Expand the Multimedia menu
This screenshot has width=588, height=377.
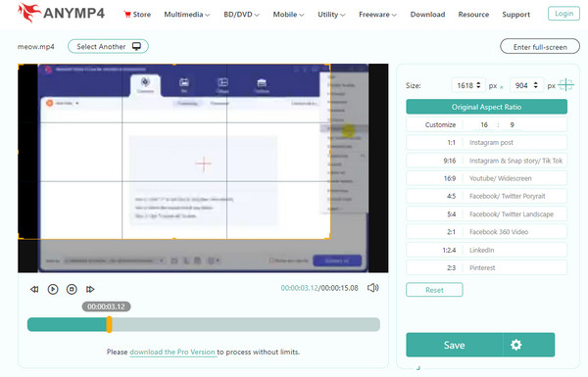coord(187,15)
